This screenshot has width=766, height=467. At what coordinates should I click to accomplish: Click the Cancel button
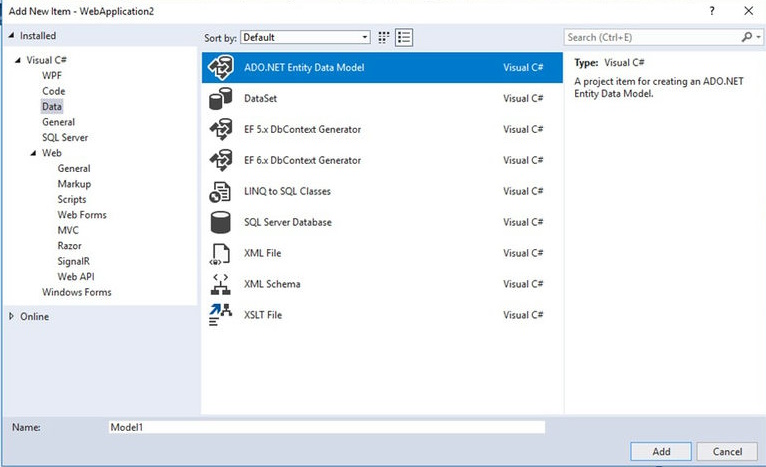coord(727,451)
